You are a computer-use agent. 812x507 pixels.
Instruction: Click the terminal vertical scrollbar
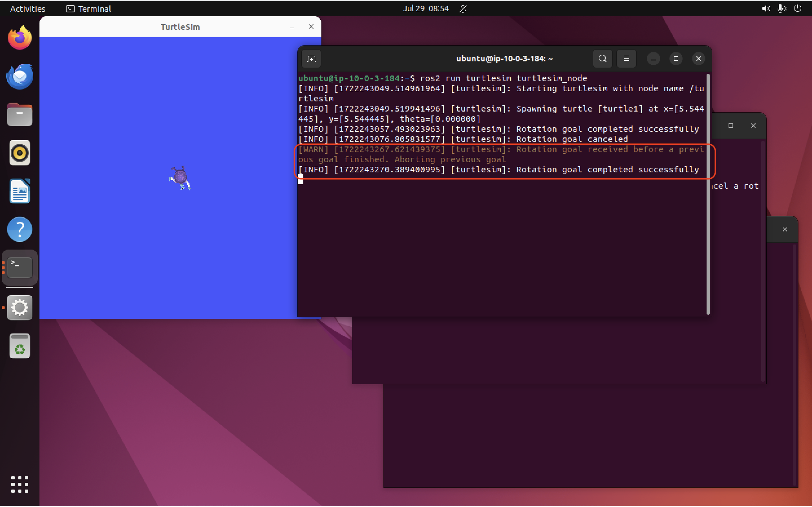(708, 194)
